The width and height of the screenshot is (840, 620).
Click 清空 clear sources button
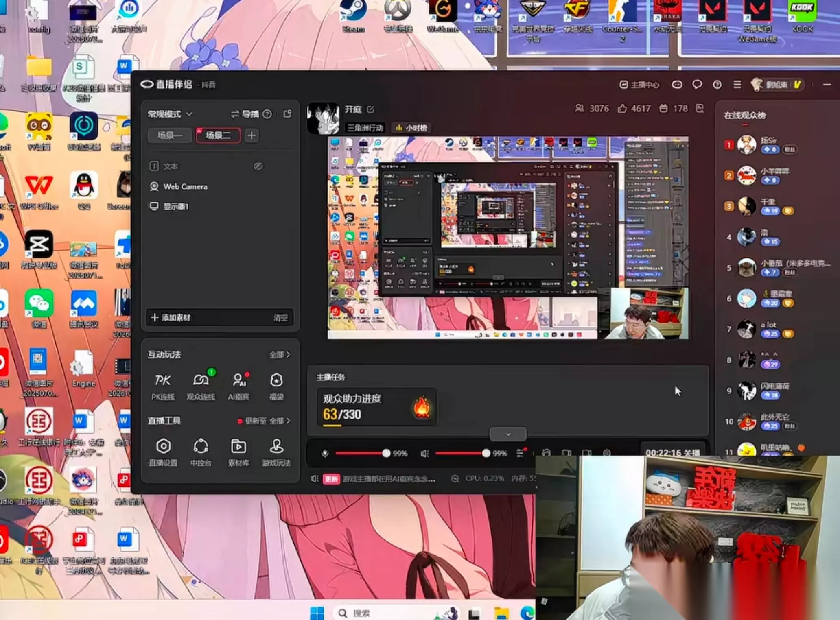click(x=280, y=318)
